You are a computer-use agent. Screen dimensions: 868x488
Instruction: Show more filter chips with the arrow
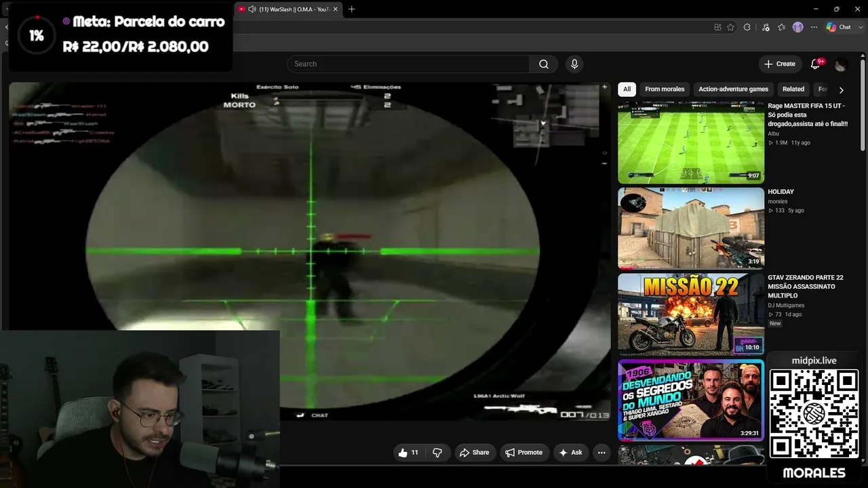click(x=841, y=89)
